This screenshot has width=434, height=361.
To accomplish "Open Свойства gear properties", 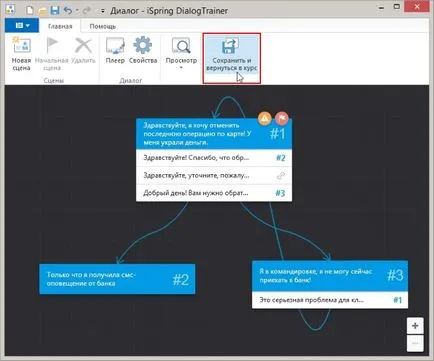I will [x=143, y=51].
